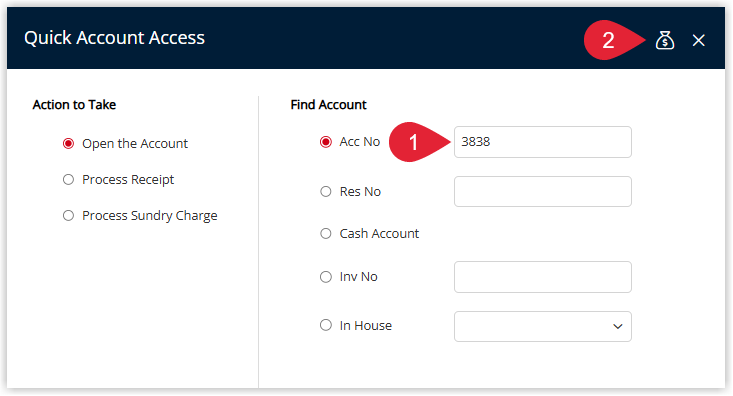Choose Cash Account radio option
This screenshot has width=733, height=396.
(x=326, y=233)
